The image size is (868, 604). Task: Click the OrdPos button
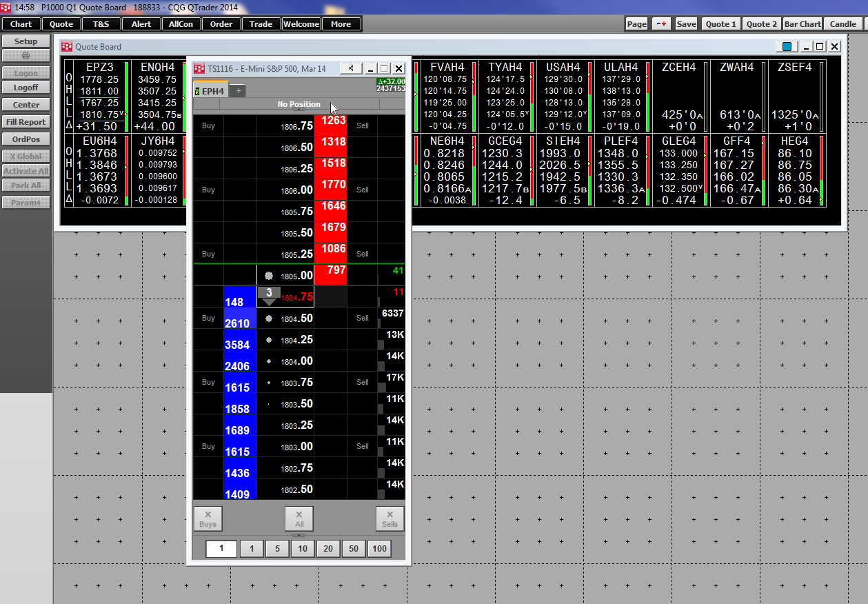26,139
